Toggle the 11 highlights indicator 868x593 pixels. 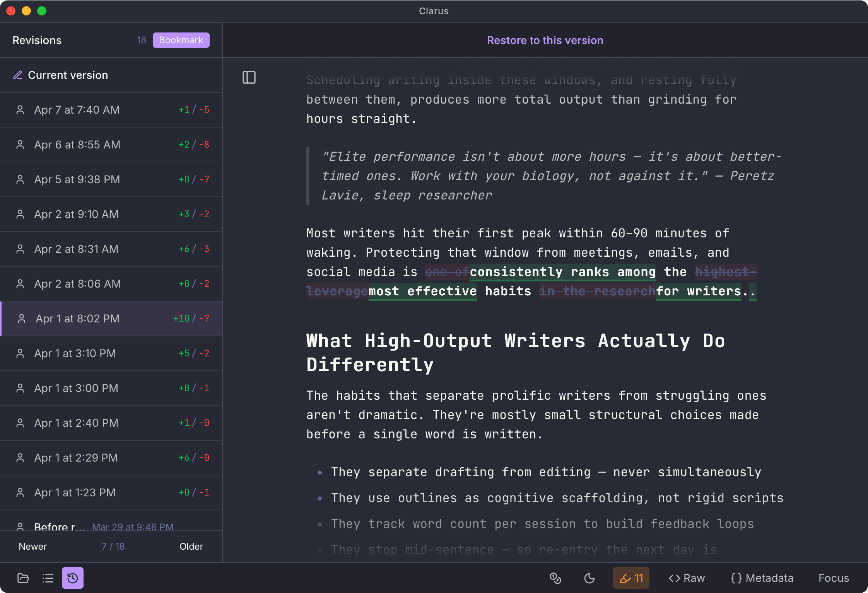(631, 578)
